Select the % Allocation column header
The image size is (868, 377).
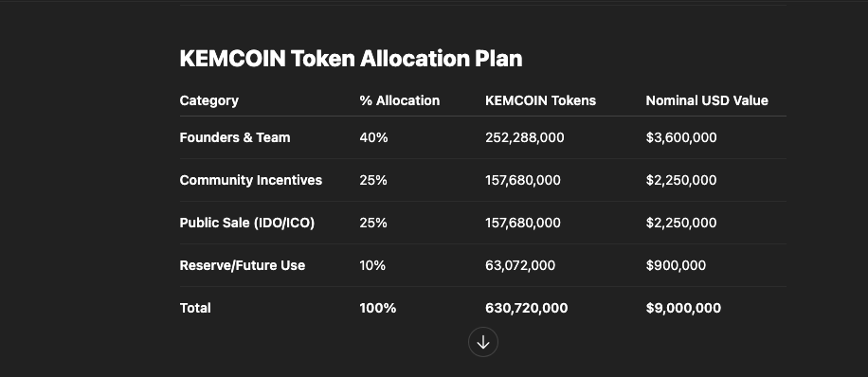[x=400, y=100]
